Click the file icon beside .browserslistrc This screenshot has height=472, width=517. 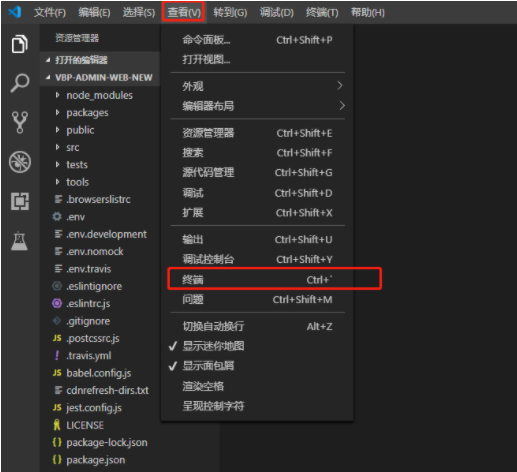pyautogui.click(x=58, y=199)
